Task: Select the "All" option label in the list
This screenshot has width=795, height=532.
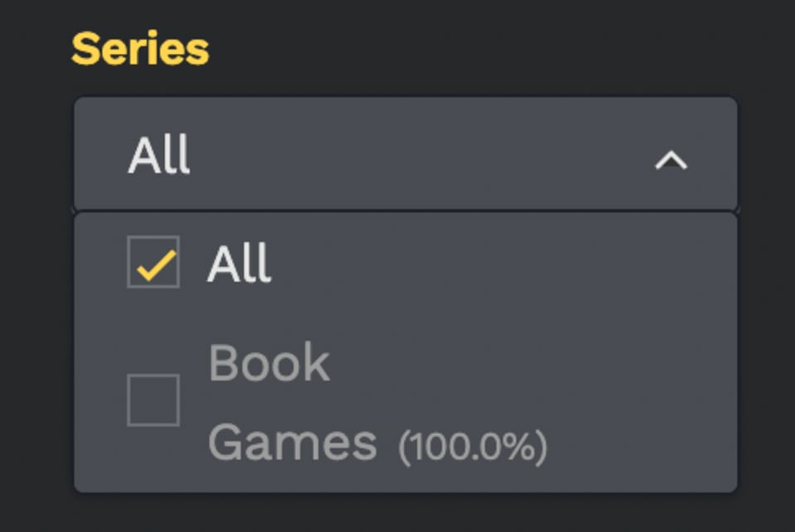Action: pos(239,265)
